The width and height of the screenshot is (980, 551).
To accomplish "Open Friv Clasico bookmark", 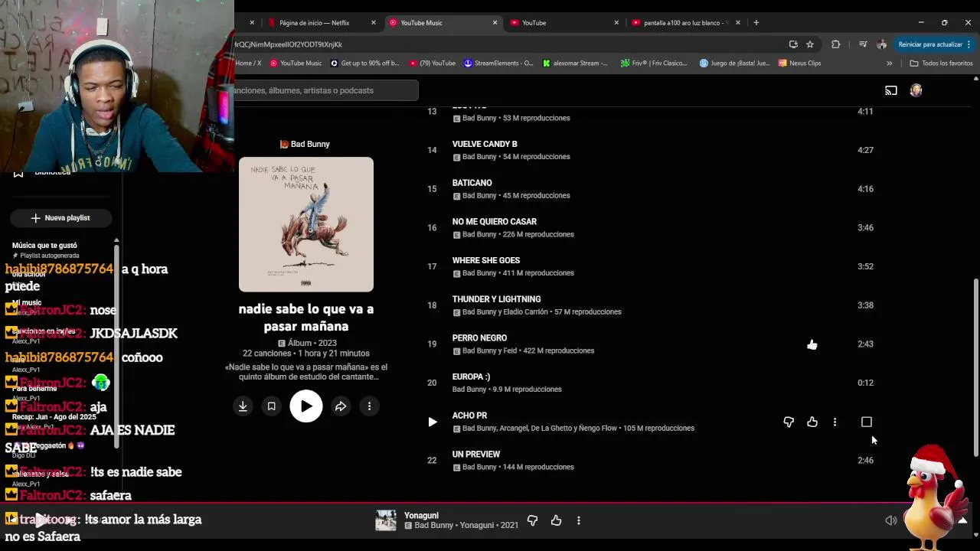I will [654, 64].
